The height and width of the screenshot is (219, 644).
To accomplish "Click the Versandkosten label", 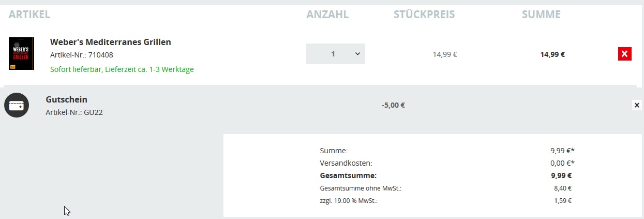I will (x=346, y=163).
